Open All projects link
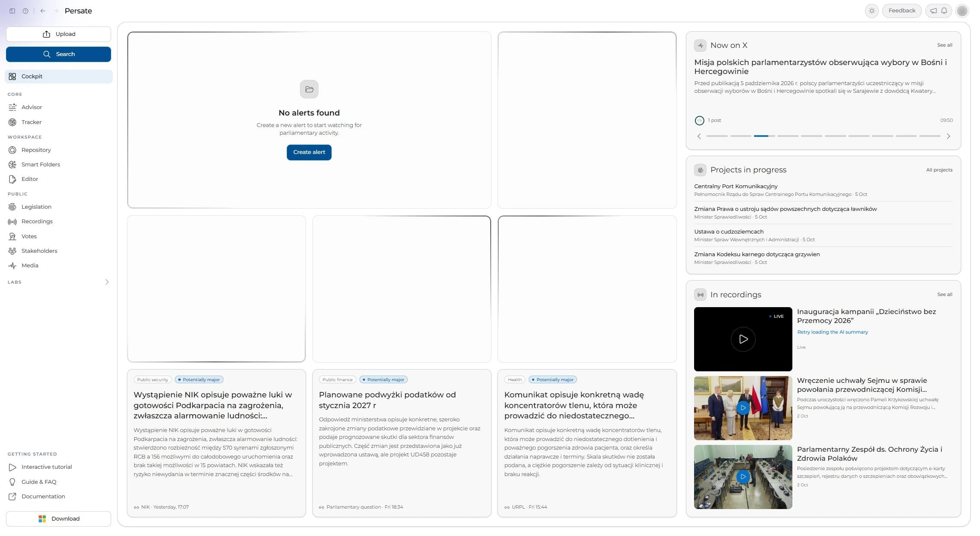The width and height of the screenshot is (980, 536). click(x=939, y=170)
